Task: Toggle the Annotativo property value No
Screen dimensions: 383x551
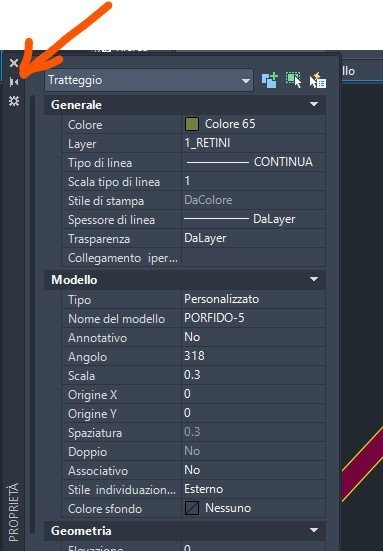Action: pos(253,337)
